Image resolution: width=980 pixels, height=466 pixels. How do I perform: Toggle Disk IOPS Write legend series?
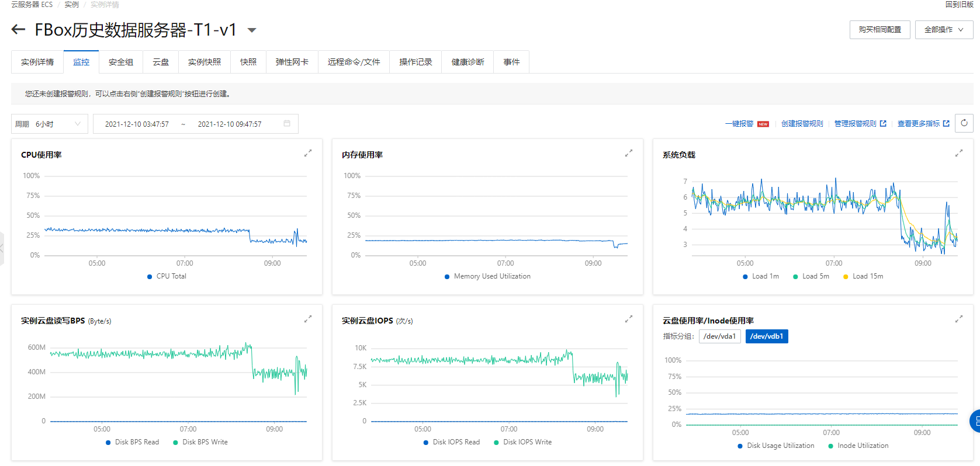(523, 442)
